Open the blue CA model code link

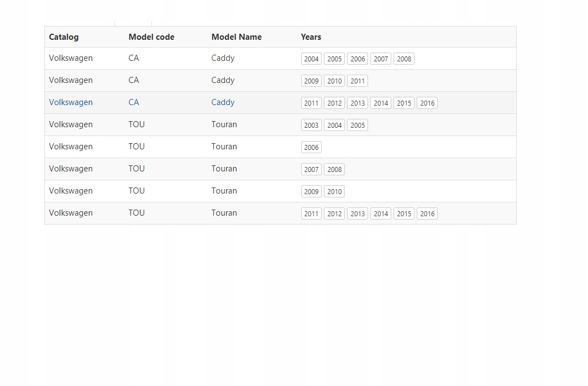(x=134, y=102)
